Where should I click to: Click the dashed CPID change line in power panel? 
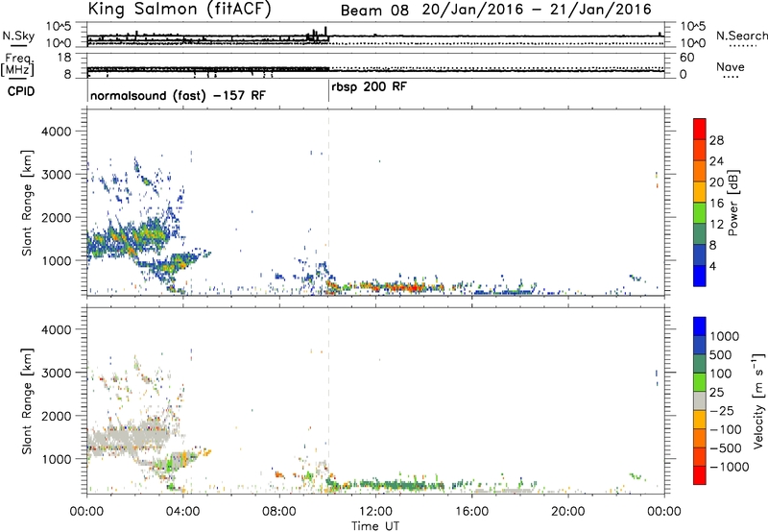pos(328,203)
